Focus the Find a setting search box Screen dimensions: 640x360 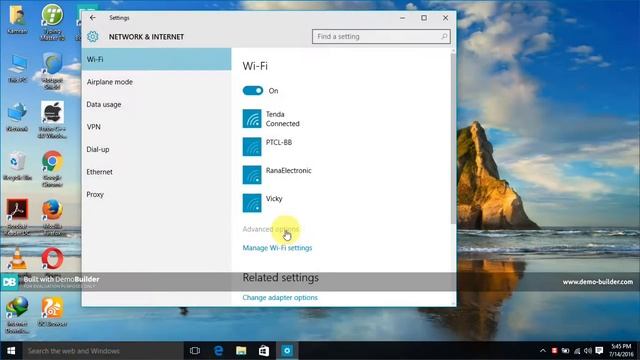pyautogui.click(x=381, y=36)
